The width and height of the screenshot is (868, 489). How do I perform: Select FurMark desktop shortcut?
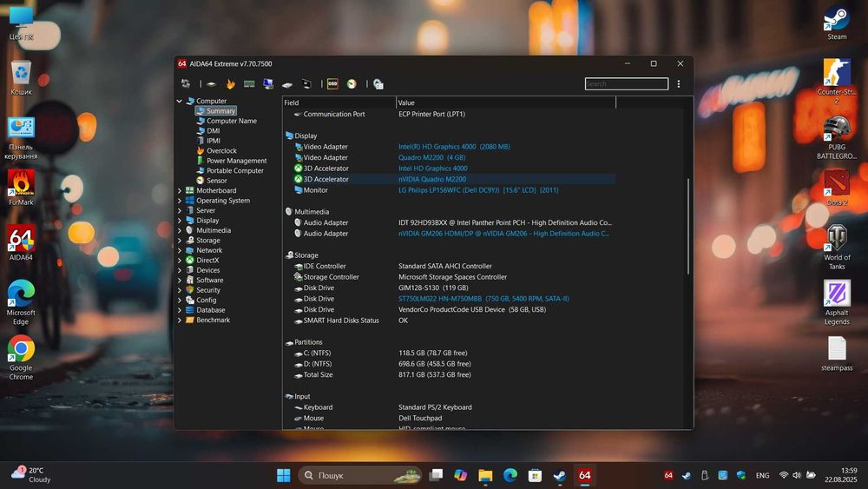coord(21,188)
